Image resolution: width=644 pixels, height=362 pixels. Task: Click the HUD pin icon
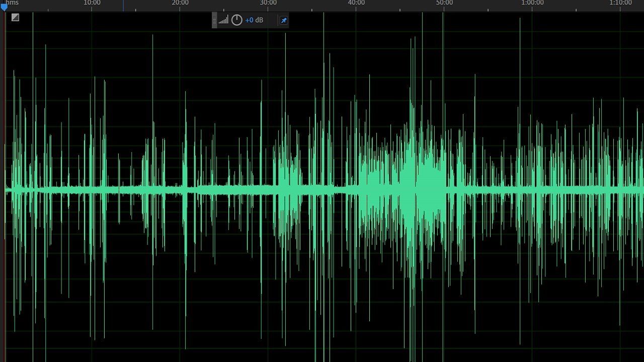click(x=284, y=21)
